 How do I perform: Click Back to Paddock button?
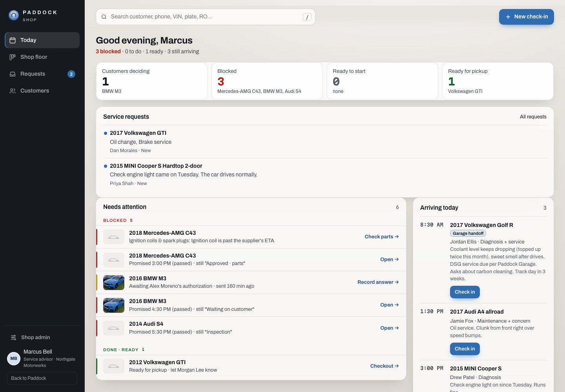[42, 378]
